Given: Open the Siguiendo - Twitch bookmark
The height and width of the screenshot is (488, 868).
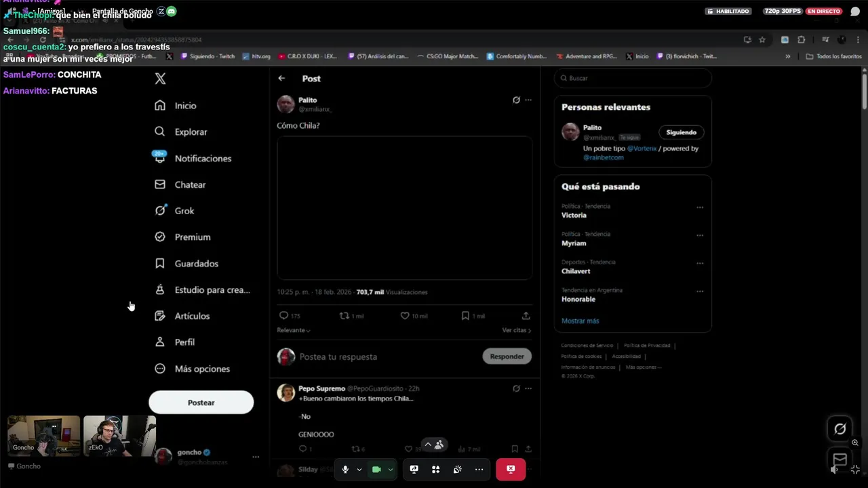Looking at the screenshot, I should tap(208, 56).
